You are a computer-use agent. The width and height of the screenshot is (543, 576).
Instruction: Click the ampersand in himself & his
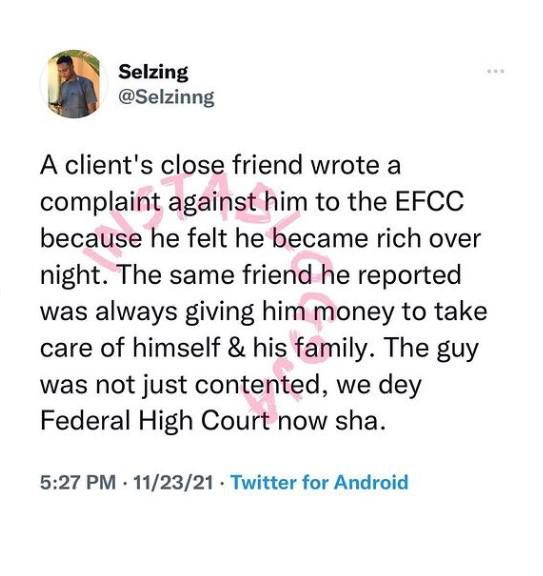(x=236, y=348)
